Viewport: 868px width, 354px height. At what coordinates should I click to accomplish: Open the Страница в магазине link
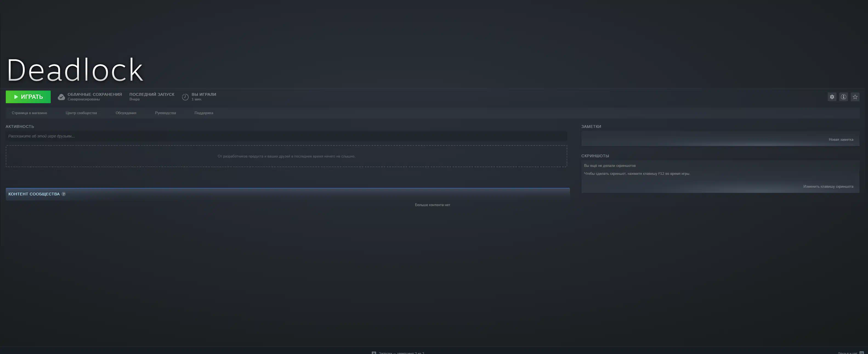coord(29,113)
